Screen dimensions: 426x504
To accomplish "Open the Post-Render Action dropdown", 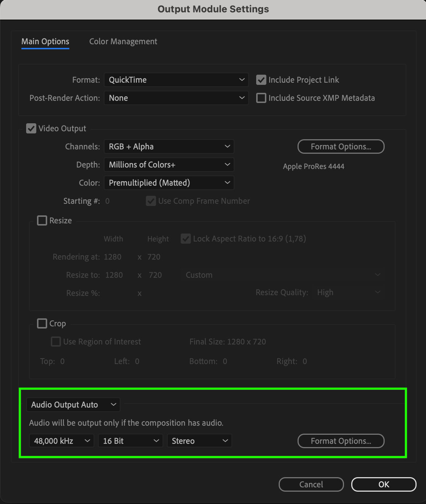I will (176, 98).
